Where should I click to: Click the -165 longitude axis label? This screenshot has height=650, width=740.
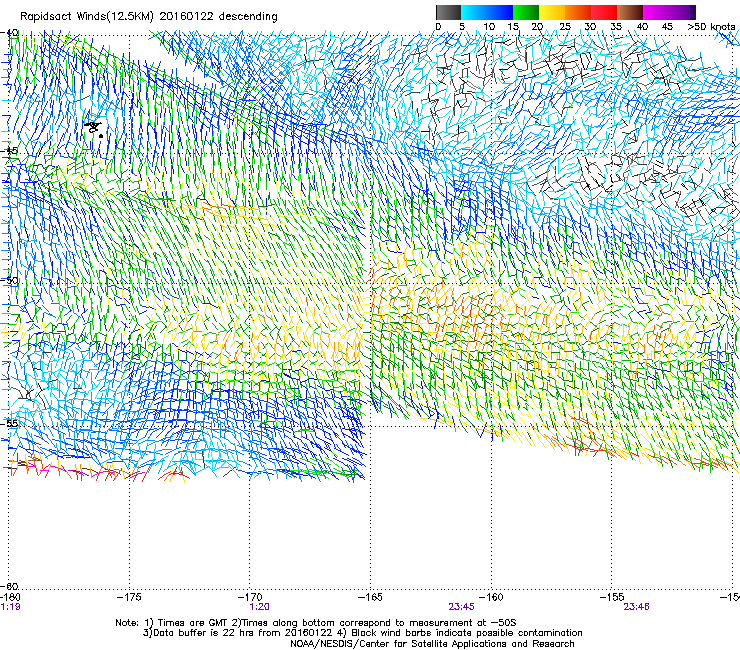coord(370,598)
